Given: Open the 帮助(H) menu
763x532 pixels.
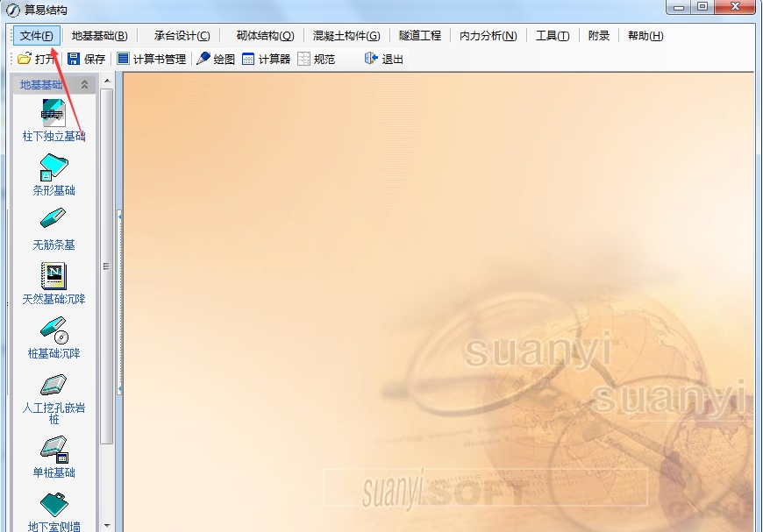Looking at the screenshot, I should pyautogui.click(x=645, y=36).
